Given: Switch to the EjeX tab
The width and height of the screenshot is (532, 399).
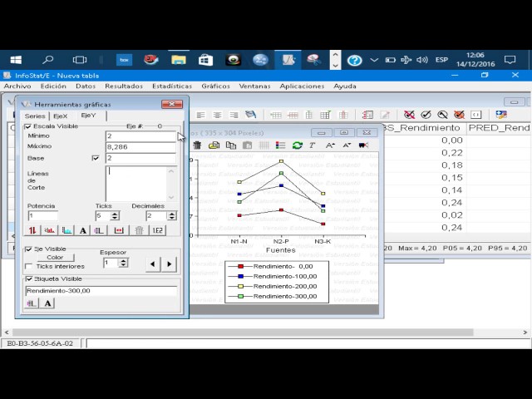Looking at the screenshot, I should pos(61,116).
